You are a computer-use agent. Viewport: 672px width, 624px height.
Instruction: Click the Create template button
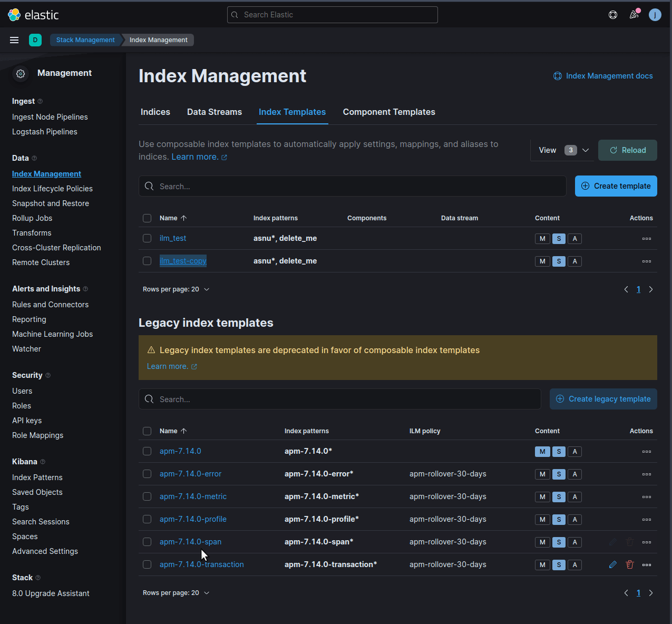pos(616,186)
